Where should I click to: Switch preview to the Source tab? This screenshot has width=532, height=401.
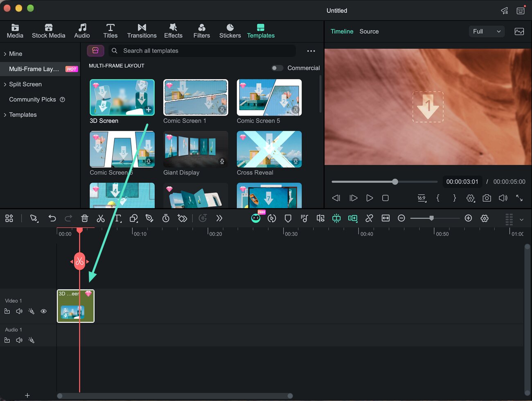coord(369,32)
